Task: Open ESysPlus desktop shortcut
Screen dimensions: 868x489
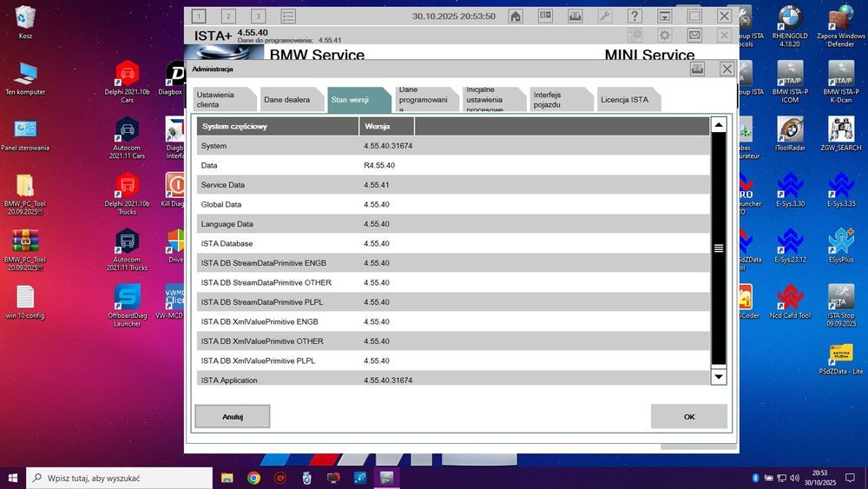Action: (x=841, y=246)
